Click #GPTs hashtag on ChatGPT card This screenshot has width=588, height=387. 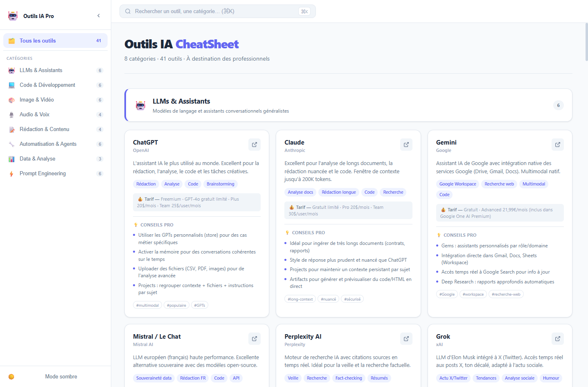200,306
